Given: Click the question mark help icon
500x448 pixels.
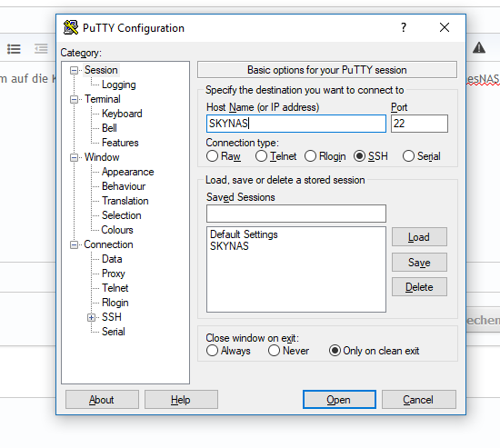Looking at the screenshot, I should pyautogui.click(x=404, y=27).
